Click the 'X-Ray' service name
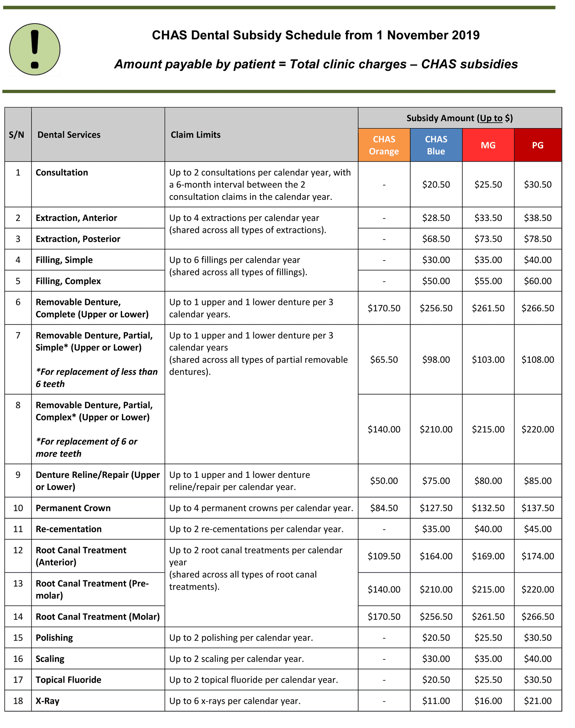This screenshot has width=575, height=728. point(47,701)
